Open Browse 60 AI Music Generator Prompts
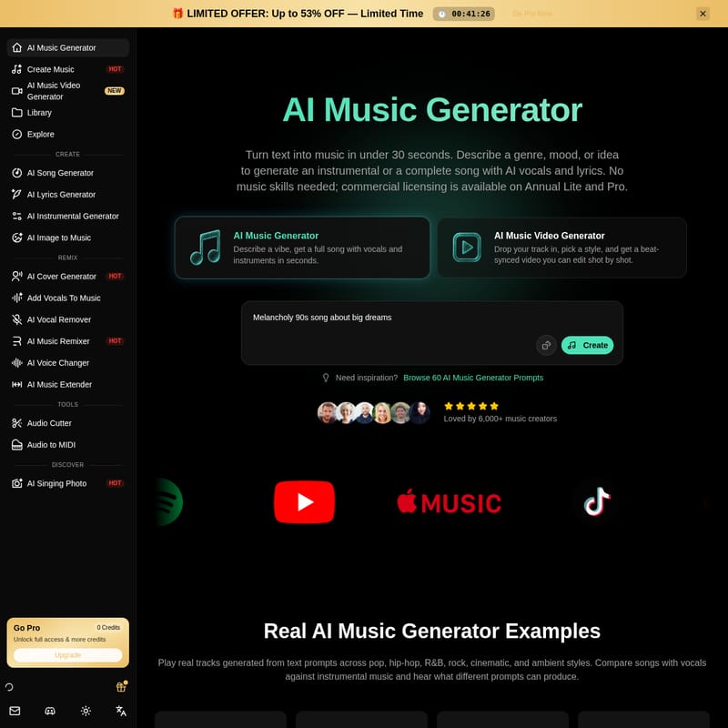 pyautogui.click(x=473, y=378)
